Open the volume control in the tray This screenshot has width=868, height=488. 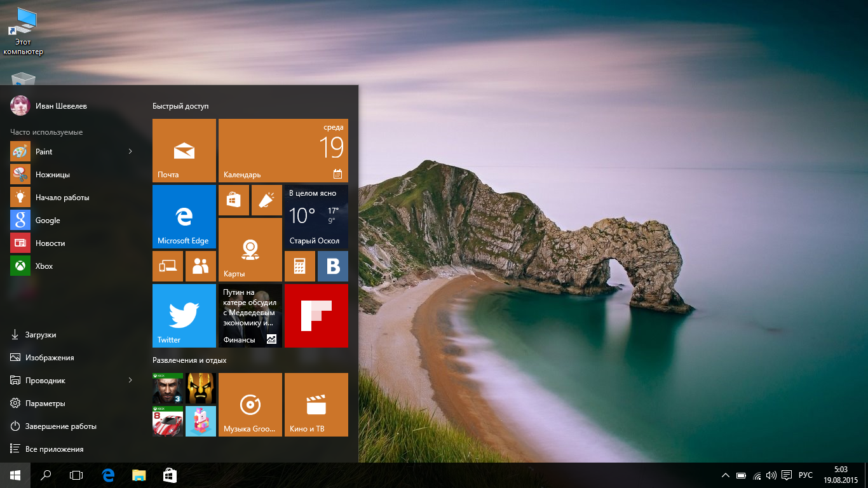tap(771, 475)
